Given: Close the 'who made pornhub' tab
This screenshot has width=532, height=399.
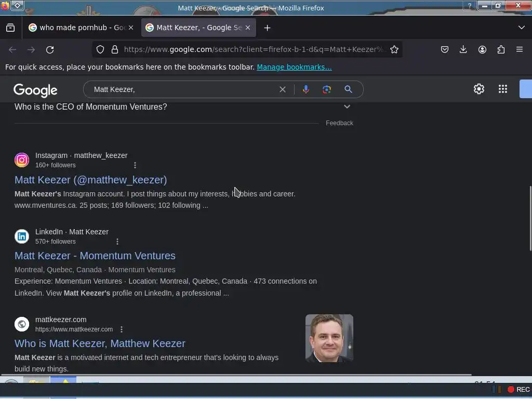Looking at the screenshot, I should pos(131,28).
